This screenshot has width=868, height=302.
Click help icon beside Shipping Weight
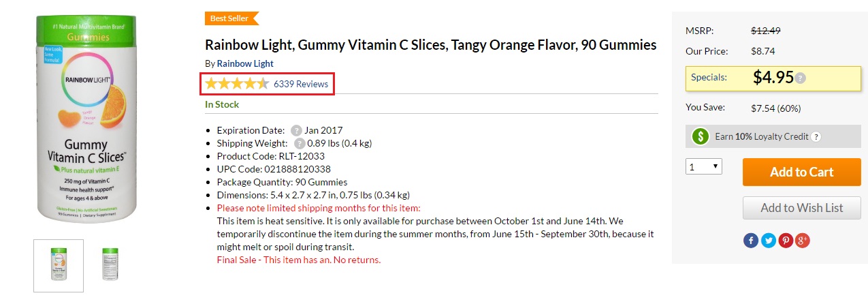coord(300,143)
